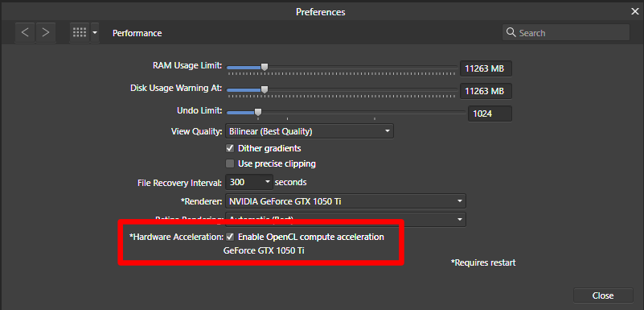Show all preference categories grid icon
The height and width of the screenshot is (310, 644).
pos(80,33)
